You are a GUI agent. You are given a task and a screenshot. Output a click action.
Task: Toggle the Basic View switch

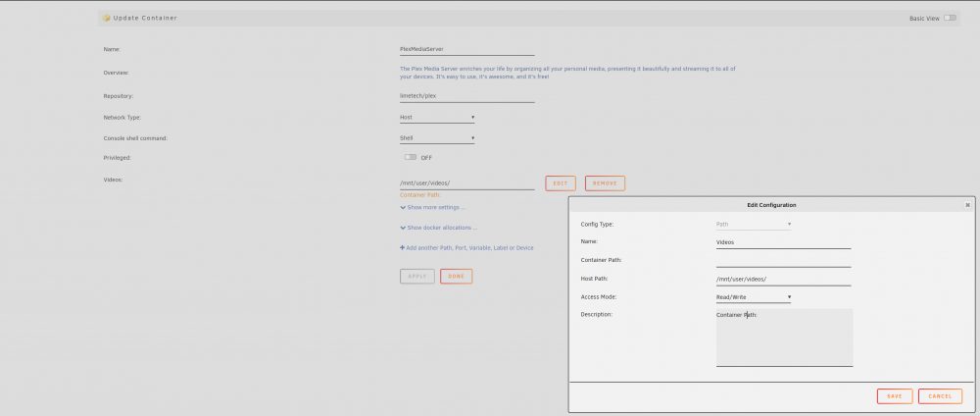pyautogui.click(x=950, y=18)
